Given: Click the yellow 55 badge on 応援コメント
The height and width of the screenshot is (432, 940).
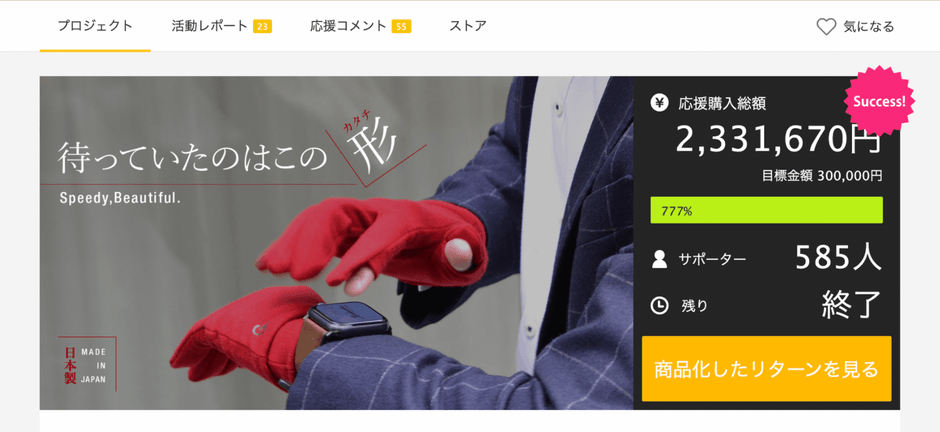Looking at the screenshot, I should coord(401,26).
